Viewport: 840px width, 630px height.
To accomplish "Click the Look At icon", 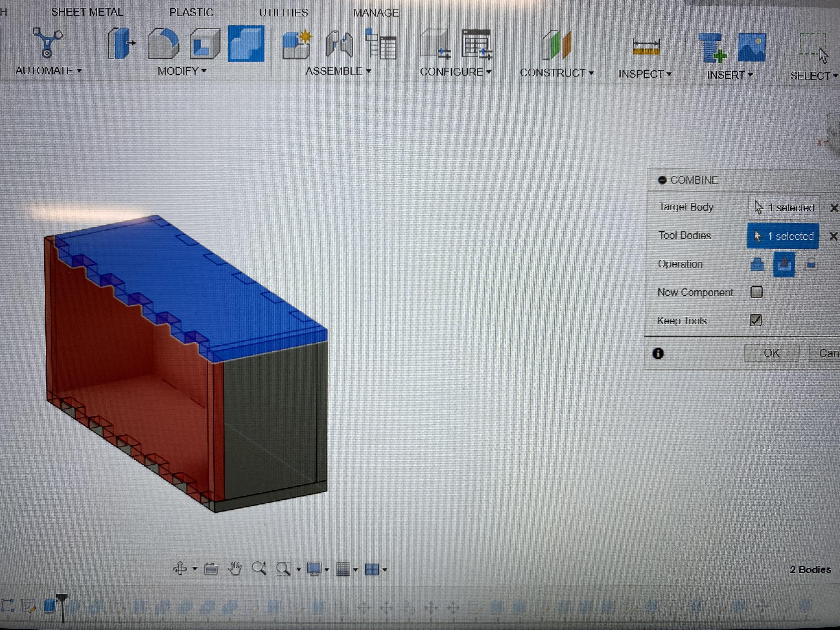I will (x=211, y=569).
